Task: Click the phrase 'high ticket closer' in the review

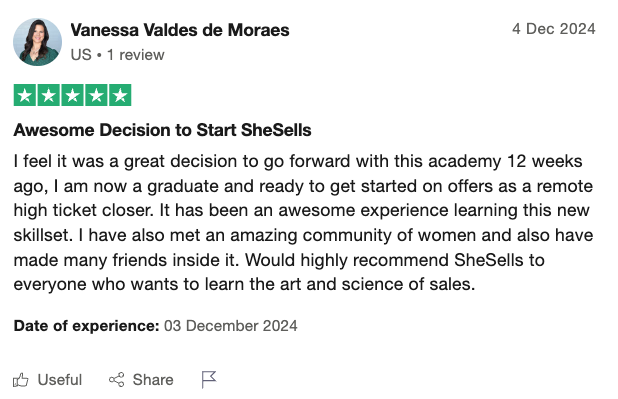Action: click(x=83, y=211)
